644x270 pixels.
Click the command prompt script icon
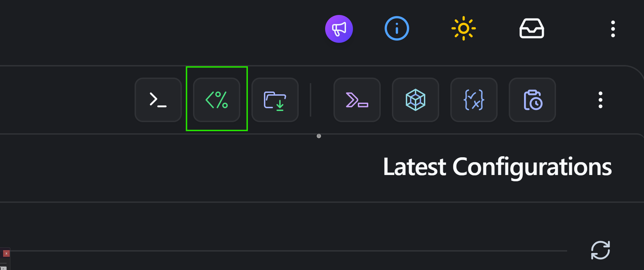(x=357, y=100)
